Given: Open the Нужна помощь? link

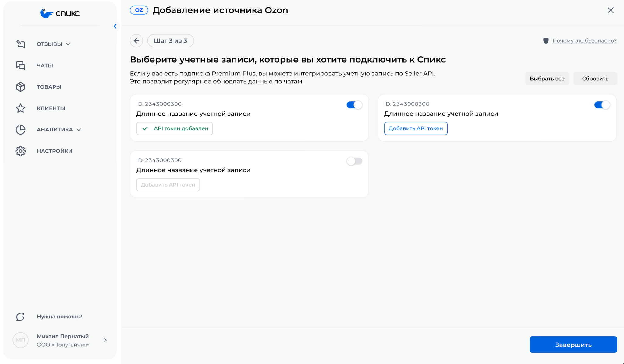Looking at the screenshot, I should tap(59, 317).
